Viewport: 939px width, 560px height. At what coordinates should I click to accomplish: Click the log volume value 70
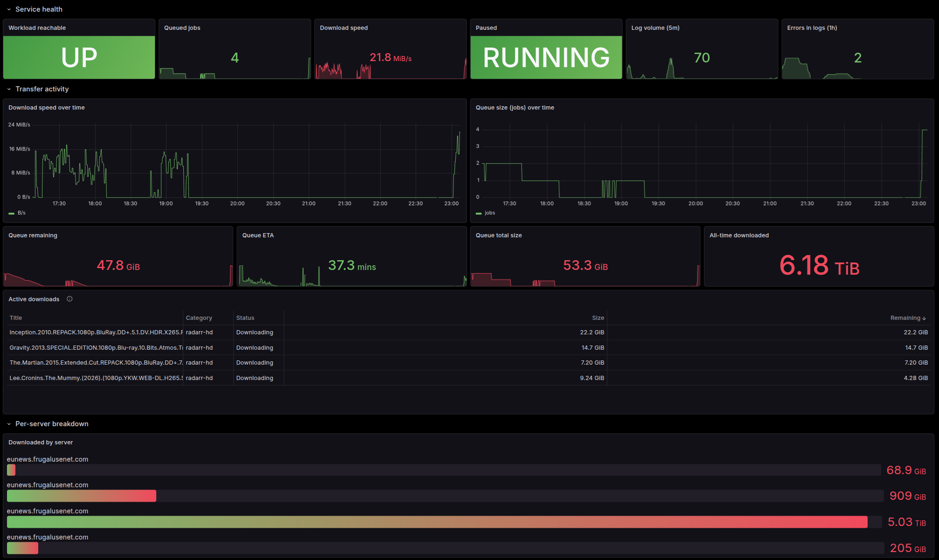point(702,58)
